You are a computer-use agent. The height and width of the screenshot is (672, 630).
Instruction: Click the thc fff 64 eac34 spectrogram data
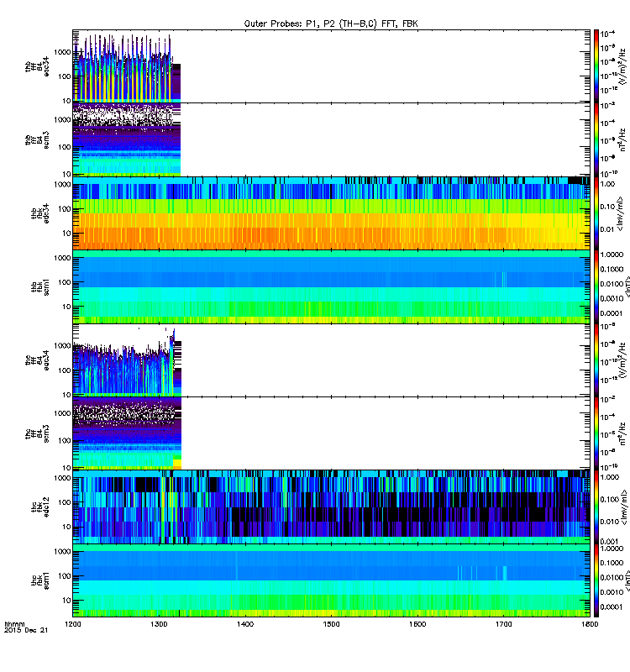(127, 362)
